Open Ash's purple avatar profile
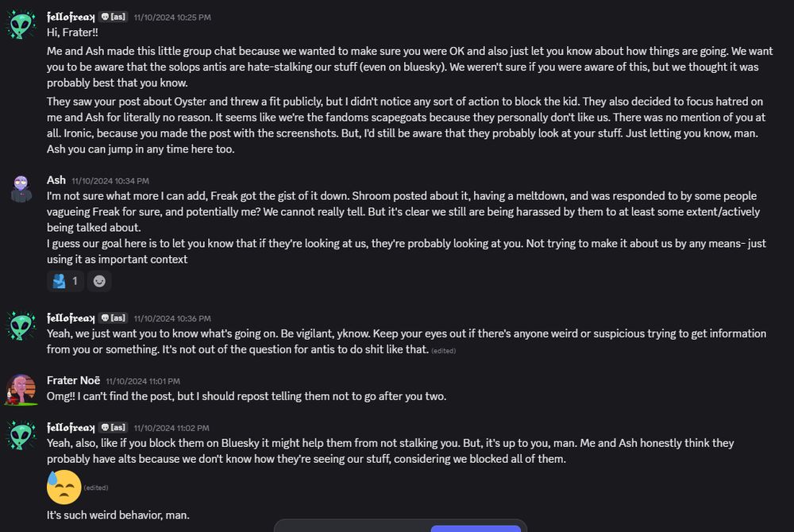 click(x=21, y=189)
